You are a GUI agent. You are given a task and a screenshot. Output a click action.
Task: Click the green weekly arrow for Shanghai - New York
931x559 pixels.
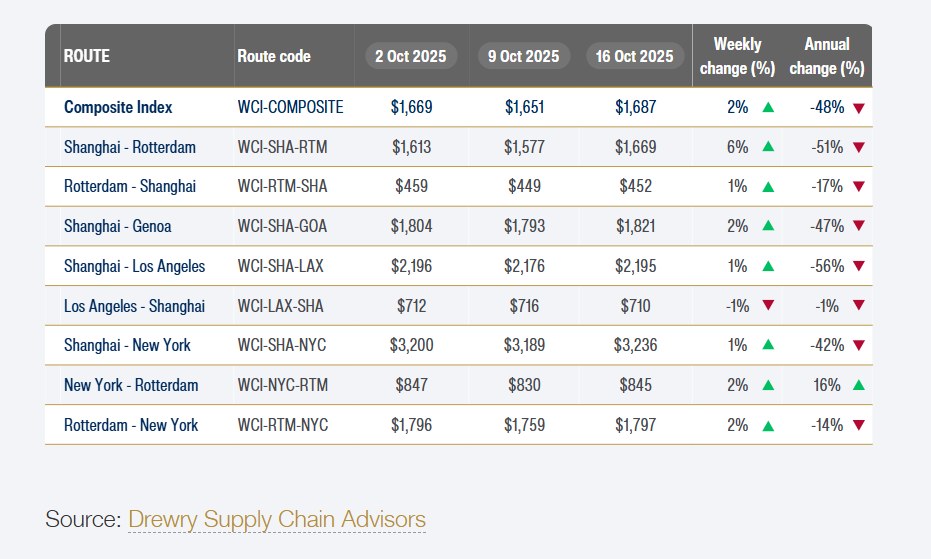pyautogui.click(x=768, y=345)
